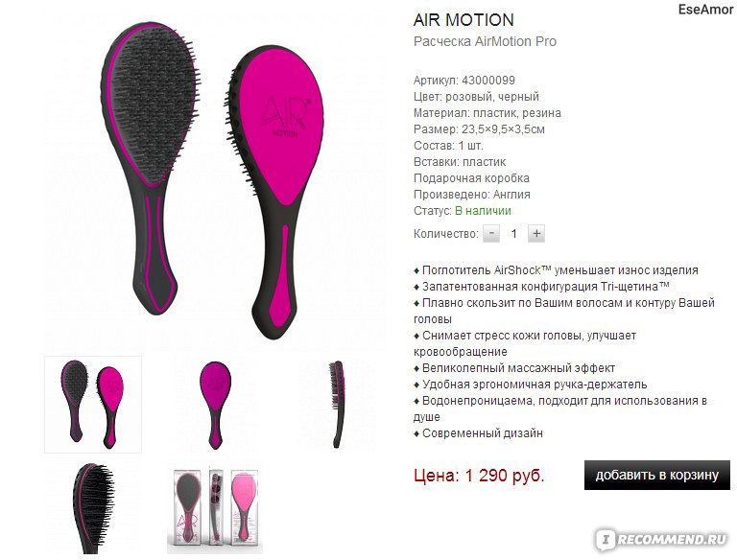Click 'Расческа AirMotion Pro' product title

click(x=485, y=41)
